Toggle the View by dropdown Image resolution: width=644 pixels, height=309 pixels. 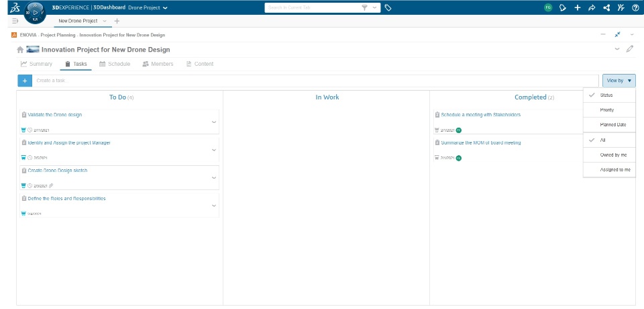point(619,81)
